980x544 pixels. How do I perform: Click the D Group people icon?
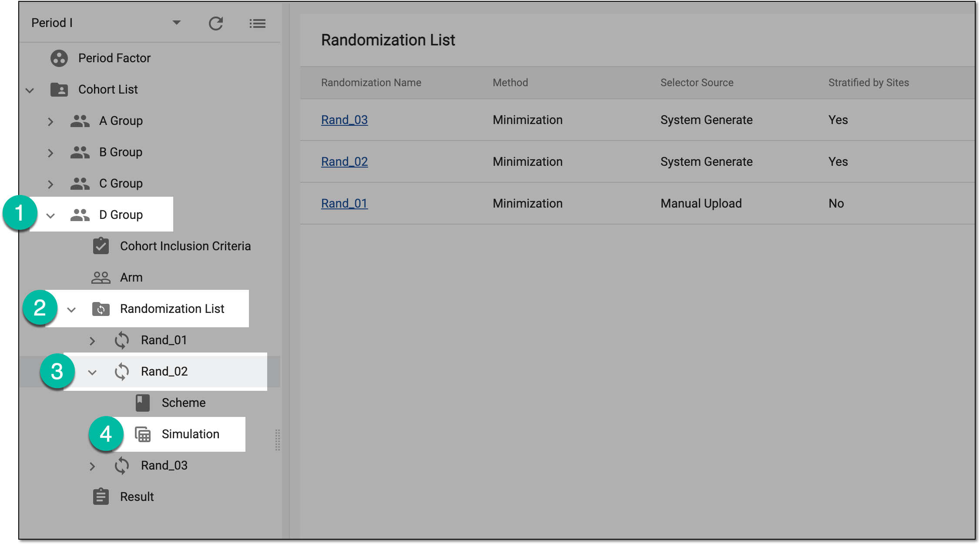click(80, 215)
